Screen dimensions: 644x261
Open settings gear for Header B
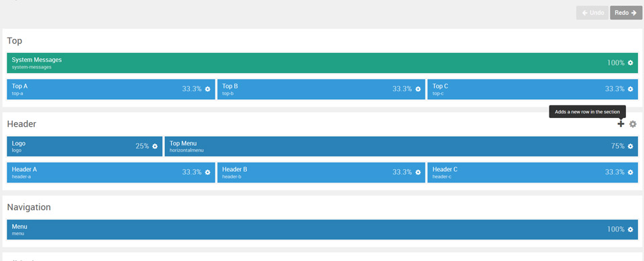418,172
